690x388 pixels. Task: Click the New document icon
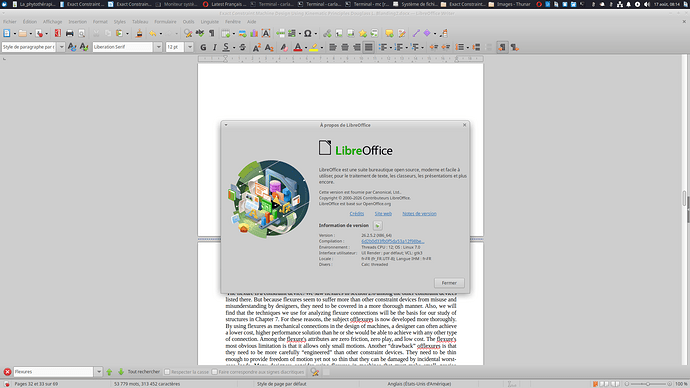[7, 33]
